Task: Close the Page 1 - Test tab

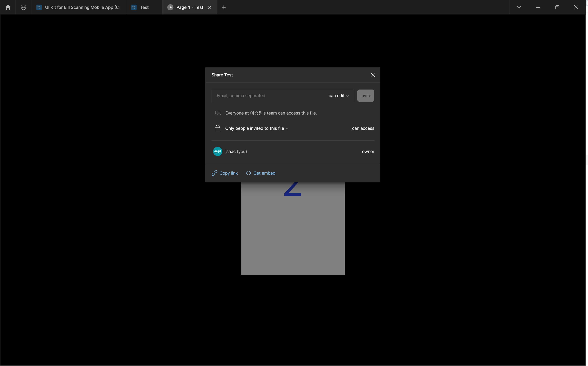Action: (210, 7)
